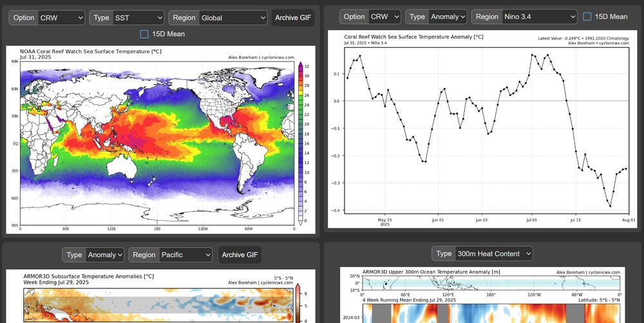
Task: Open Region Pacific dropdown
Action: [x=171, y=255]
